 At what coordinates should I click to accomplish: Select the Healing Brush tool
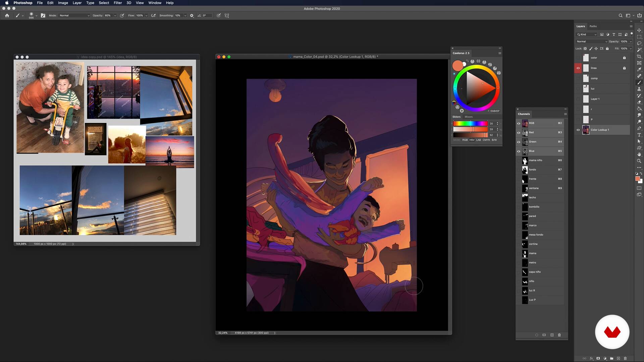point(639,76)
